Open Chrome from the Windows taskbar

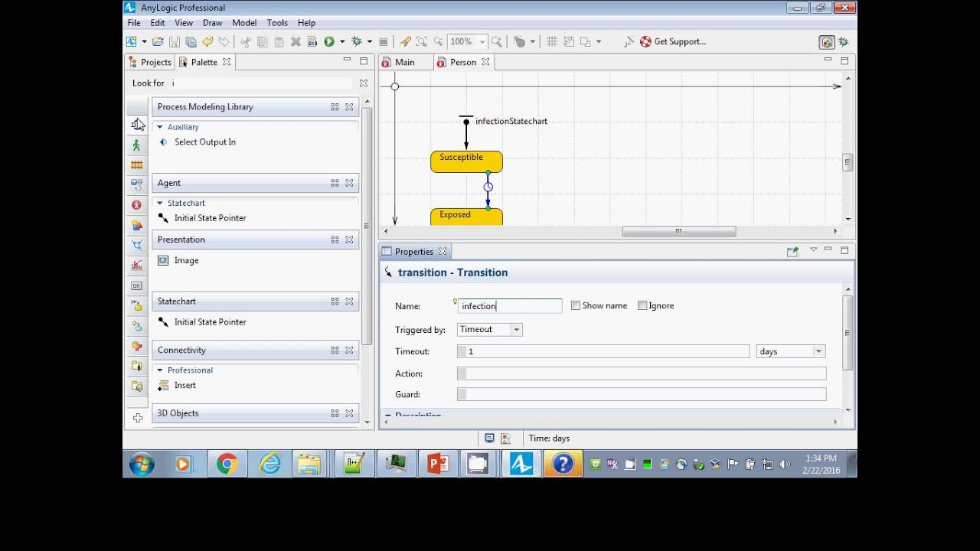coord(227,464)
